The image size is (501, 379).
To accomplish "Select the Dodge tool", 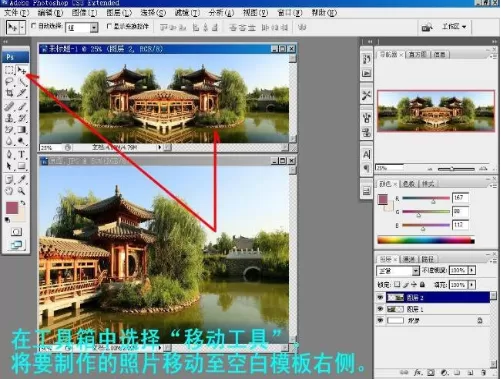I will (22, 141).
